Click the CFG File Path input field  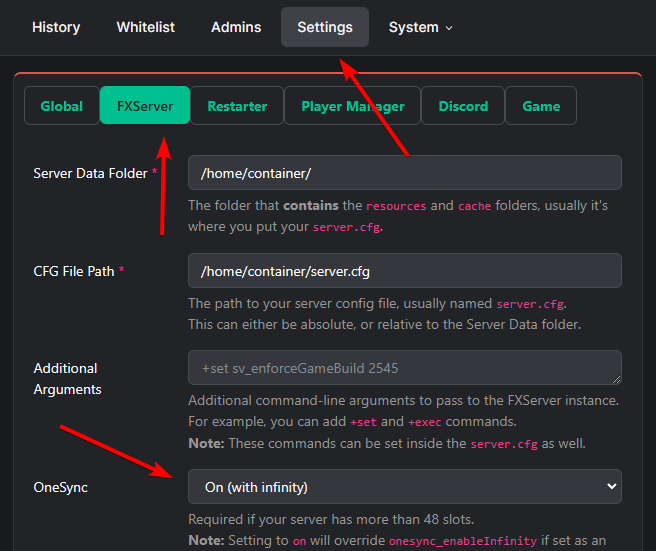405,271
